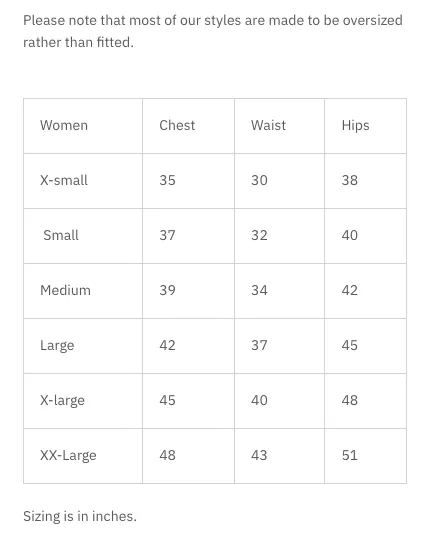Select the Chest column header
429x543 pixels.
[188, 126]
